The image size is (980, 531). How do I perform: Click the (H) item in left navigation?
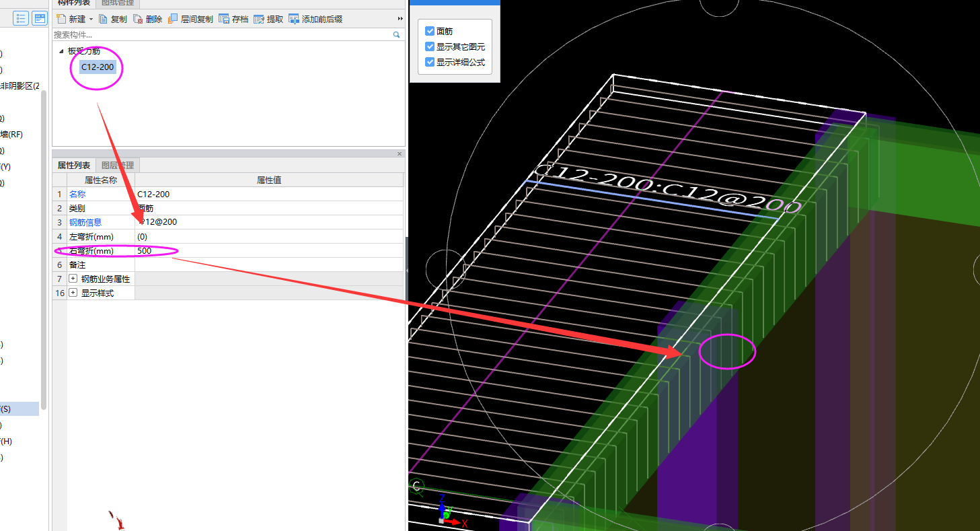tap(6, 441)
